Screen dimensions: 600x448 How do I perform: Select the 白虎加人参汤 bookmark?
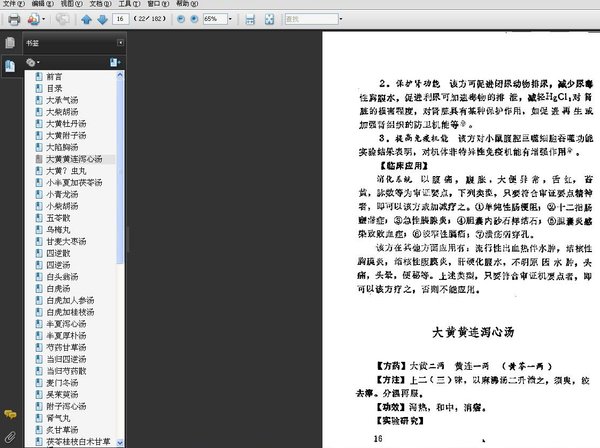(x=70, y=300)
